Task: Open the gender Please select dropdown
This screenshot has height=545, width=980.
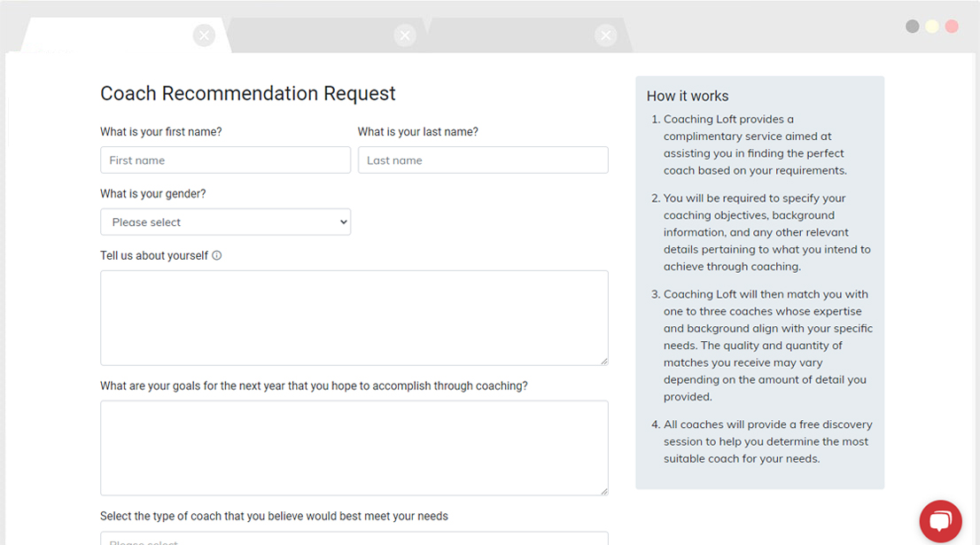Action: (x=225, y=222)
